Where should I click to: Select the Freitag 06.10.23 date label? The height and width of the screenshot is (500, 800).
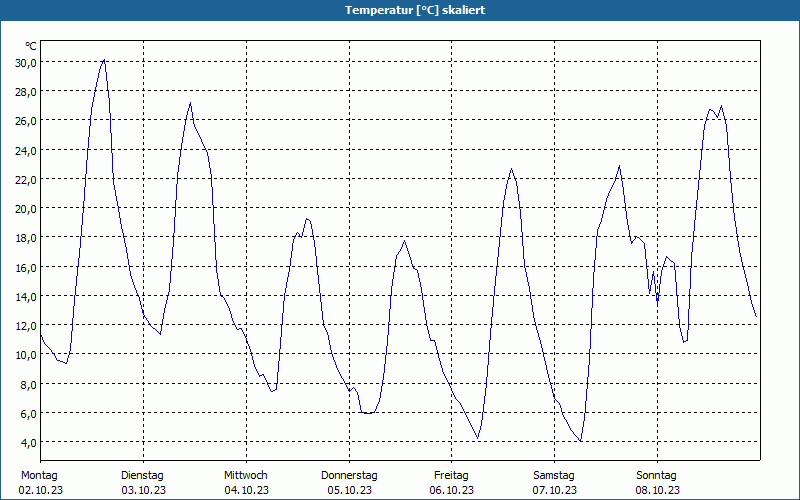point(452,483)
